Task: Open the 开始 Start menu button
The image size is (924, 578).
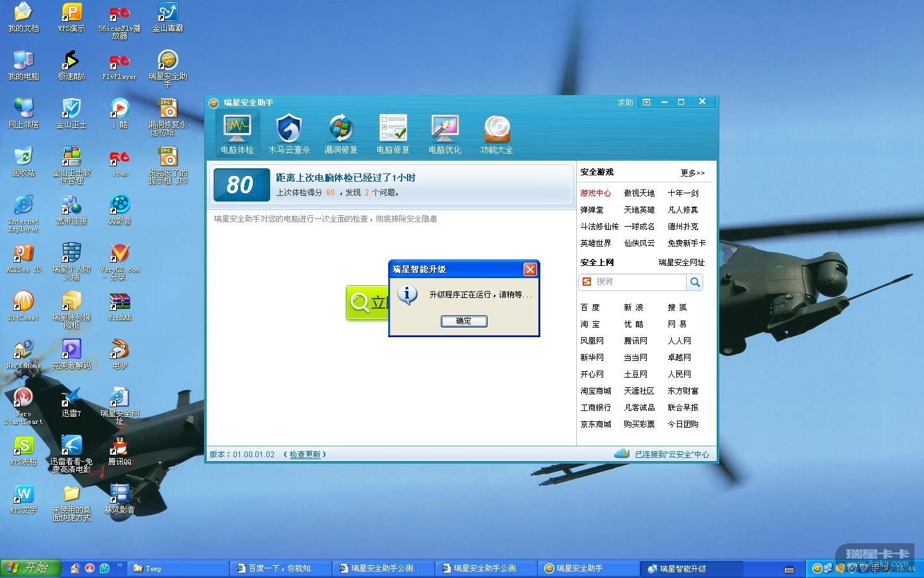Action: pyautogui.click(x=30, y=568)
